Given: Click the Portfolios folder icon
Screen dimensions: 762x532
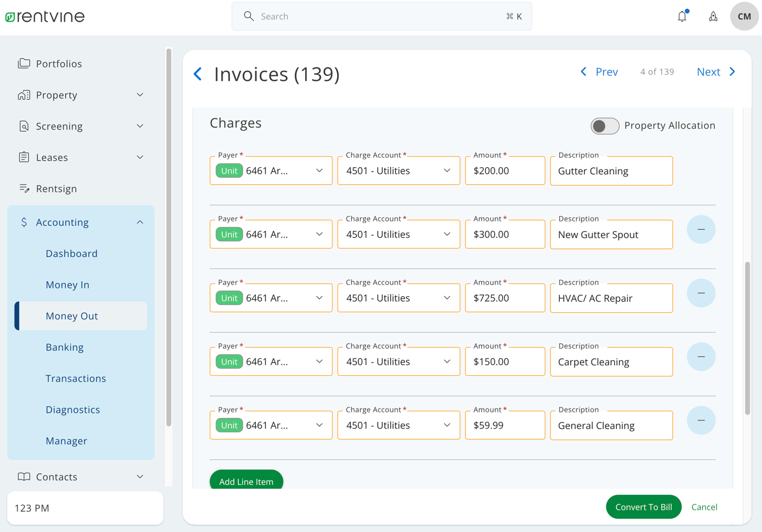Looking at the screenshot, I should (24, 63).
